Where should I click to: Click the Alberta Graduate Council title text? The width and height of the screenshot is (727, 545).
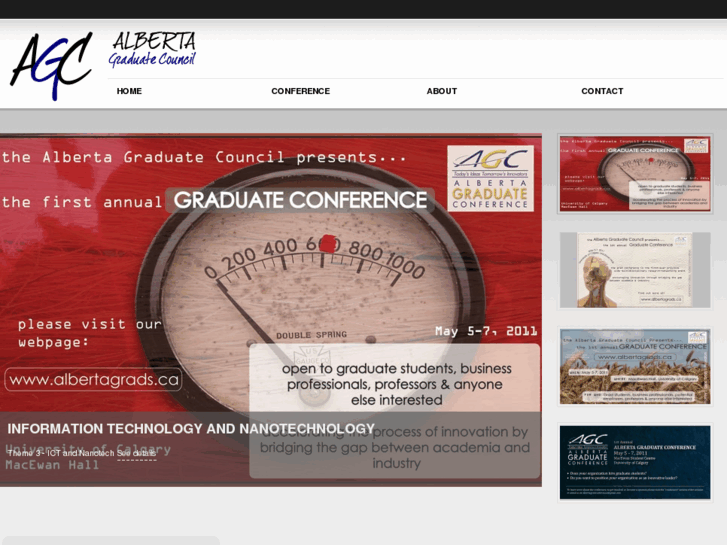[x=152, y=49]
